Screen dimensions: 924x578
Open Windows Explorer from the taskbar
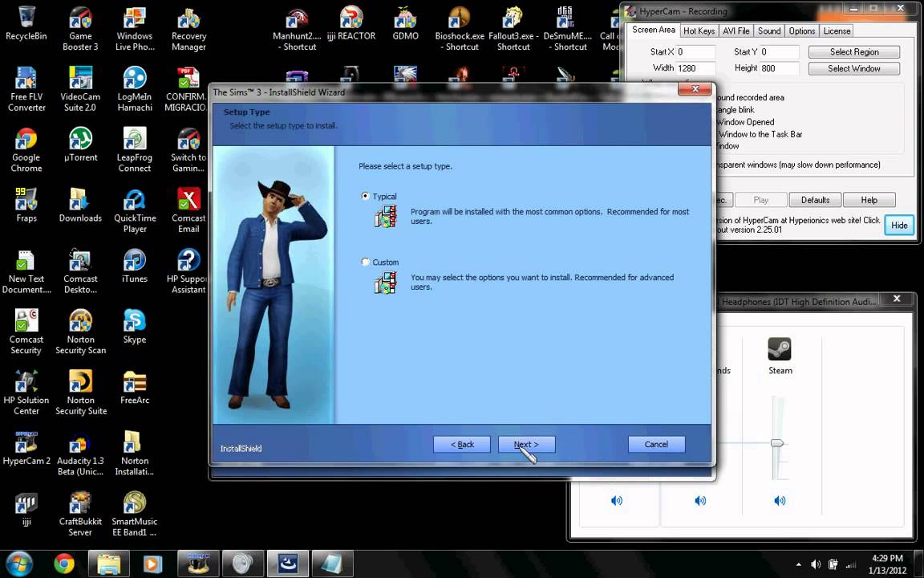[x=108, y=564]
